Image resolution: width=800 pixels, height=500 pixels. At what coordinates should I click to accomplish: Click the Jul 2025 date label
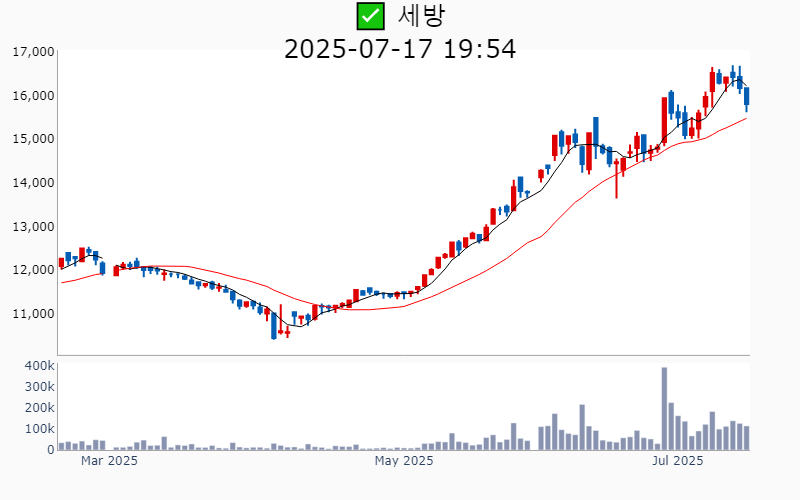[x=678, y=461]
